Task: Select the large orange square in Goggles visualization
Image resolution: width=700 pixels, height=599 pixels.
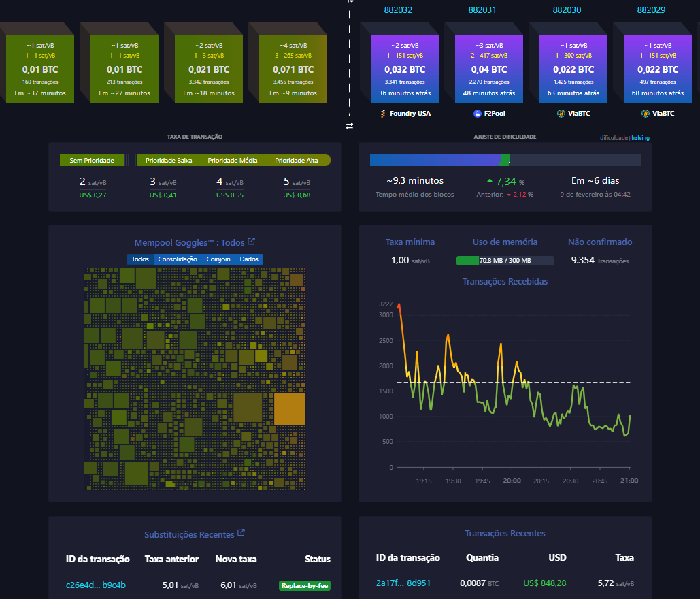Action: (x=289, y=408)
